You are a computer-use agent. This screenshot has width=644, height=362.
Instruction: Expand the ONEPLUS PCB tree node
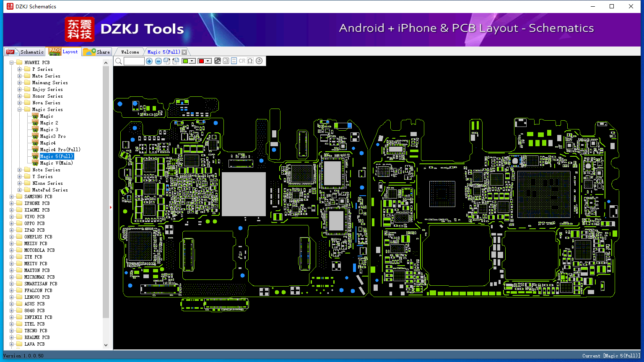(x=12, y=237)
